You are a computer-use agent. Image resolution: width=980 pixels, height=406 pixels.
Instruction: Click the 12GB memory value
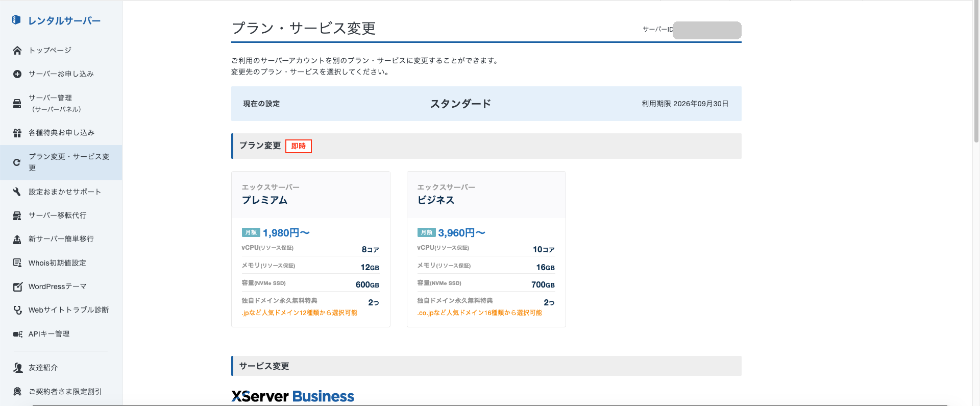pyautogui.click(x=370, y=267)
